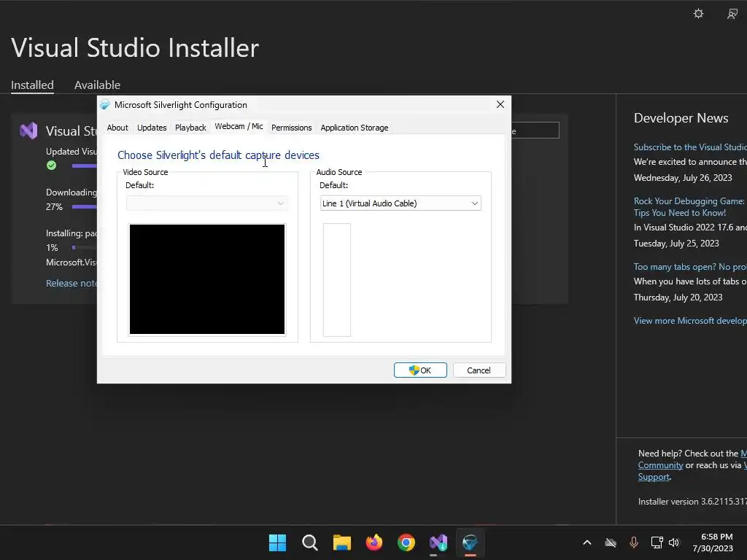Show hidden system tray icons
This screenshot has width=747, height=560.
click(587, 542)
